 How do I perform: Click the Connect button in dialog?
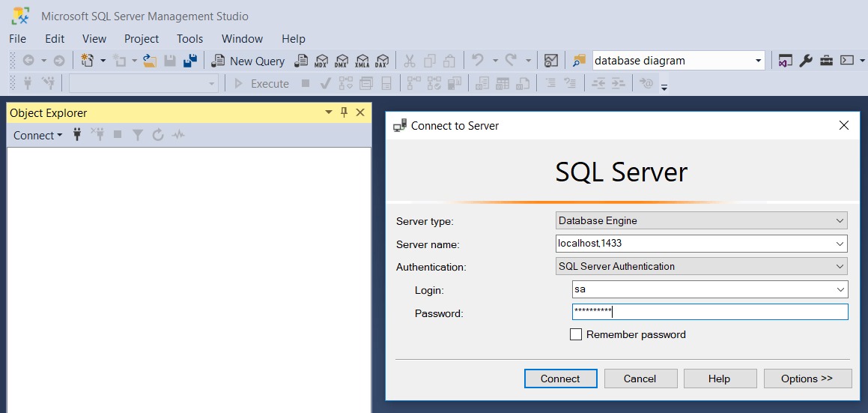[x=560, y=379]
